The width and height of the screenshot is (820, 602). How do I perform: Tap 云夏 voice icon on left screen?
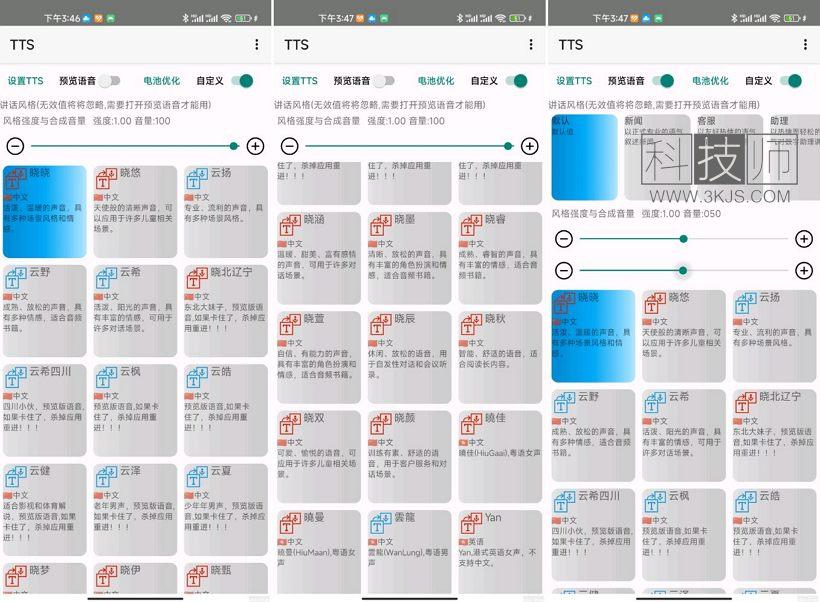pyautogui.click(x=197, y=476)
